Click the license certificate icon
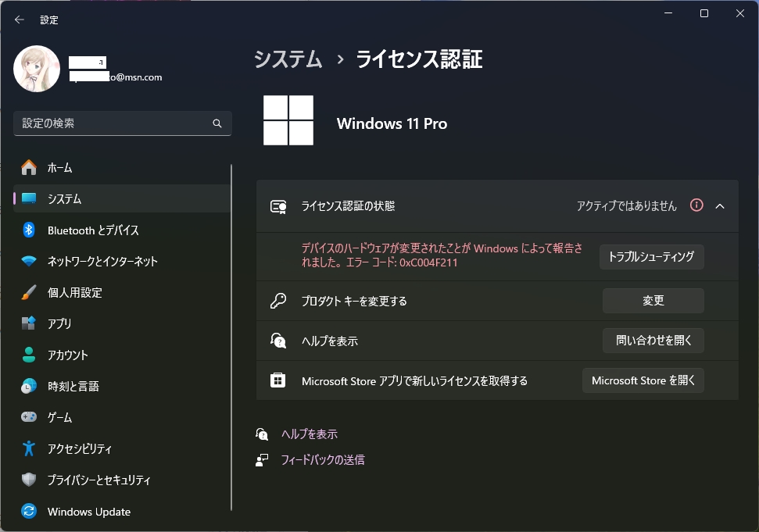Image resolution: width=759 pixels, height=532 pixels. 278,206
